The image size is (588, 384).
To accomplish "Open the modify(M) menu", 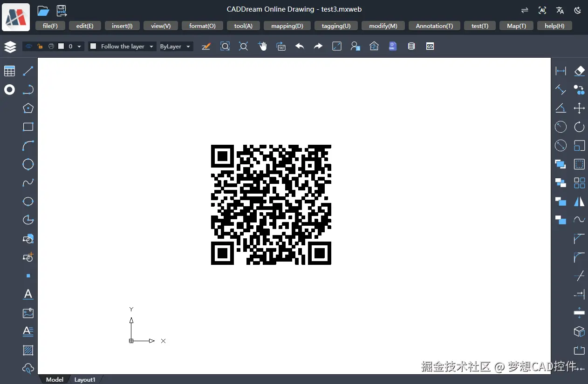I will point(383,26).
